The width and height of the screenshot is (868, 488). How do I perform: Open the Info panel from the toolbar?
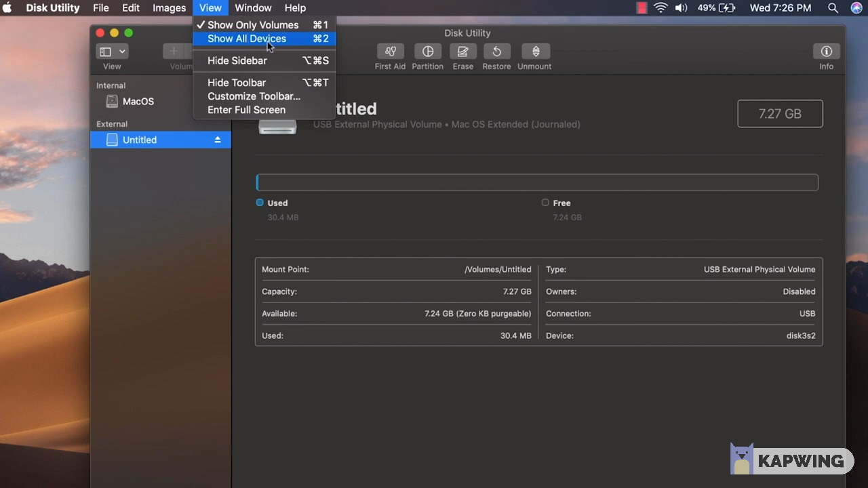826,52
